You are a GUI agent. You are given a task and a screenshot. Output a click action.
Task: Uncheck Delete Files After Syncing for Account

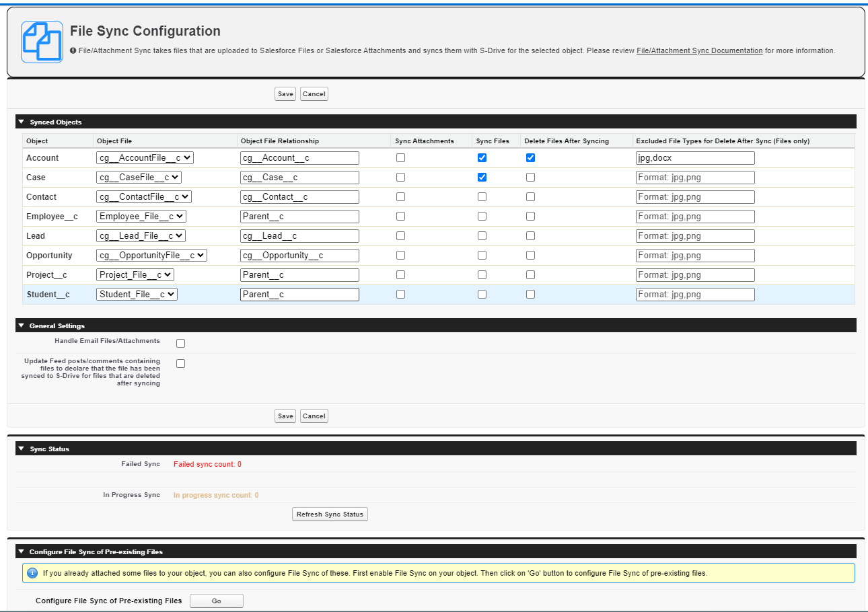click(531, 158)
